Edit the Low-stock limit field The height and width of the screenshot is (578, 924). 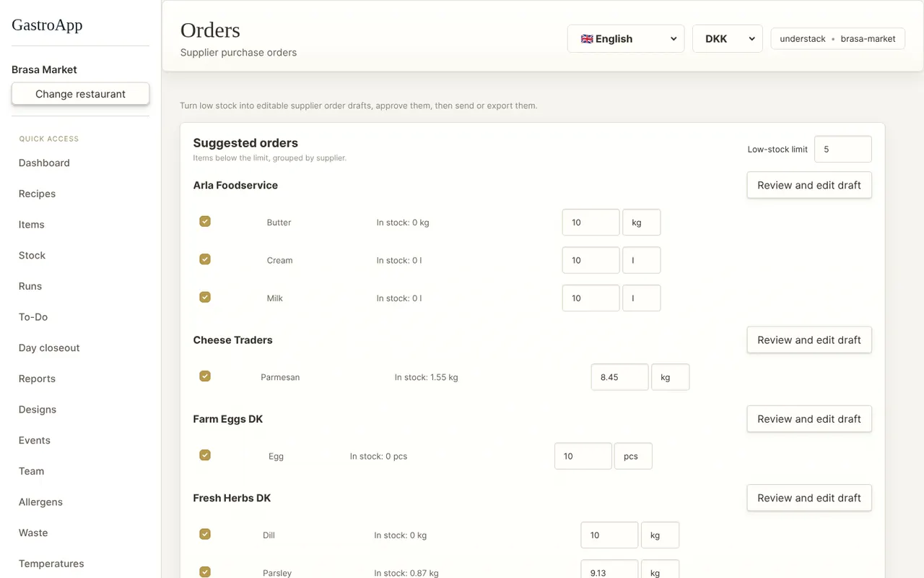coord(842,150)
